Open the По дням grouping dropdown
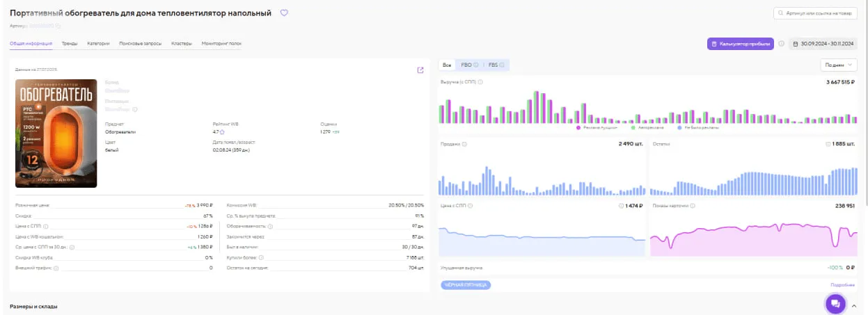Viewport: 868px width, 315px height. coord(839,65)
